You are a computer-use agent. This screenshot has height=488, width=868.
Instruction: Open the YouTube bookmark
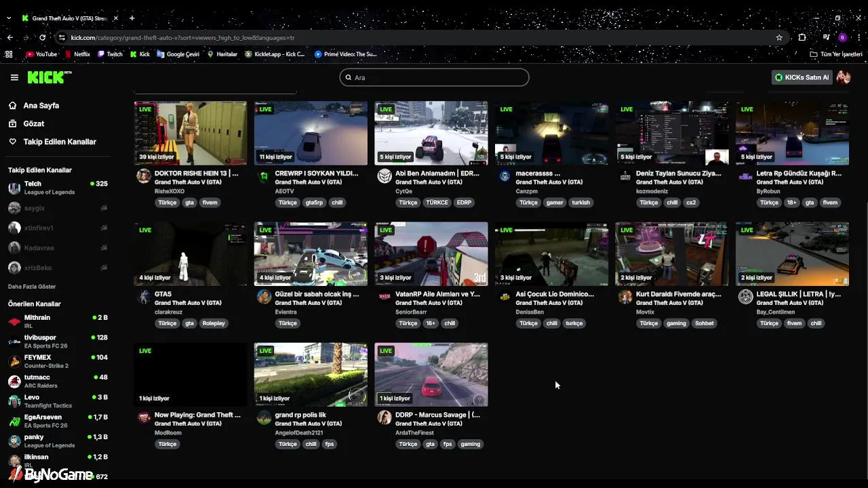(41, 54)
